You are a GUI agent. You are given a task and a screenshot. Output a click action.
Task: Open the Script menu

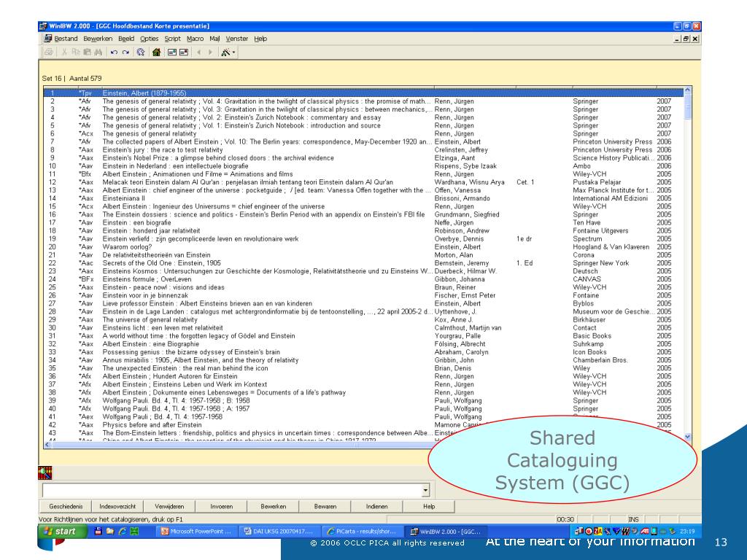pos(172,39)
